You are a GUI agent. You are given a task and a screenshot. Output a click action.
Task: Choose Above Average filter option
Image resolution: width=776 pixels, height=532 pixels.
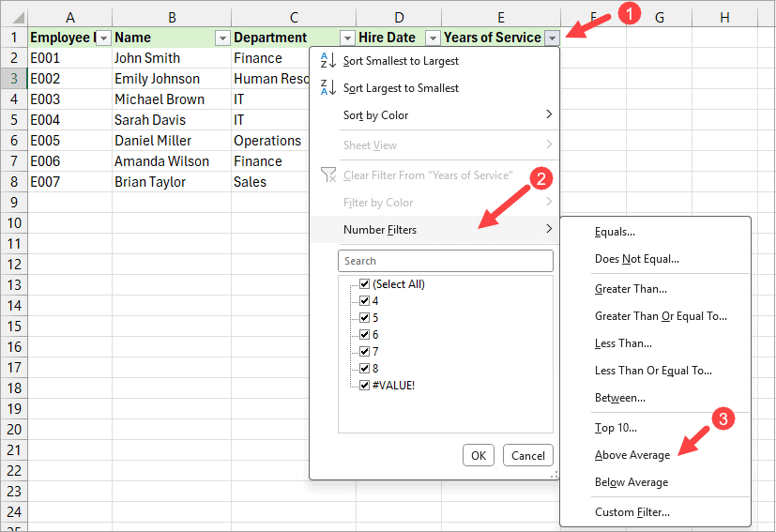[x=632, y=455]
